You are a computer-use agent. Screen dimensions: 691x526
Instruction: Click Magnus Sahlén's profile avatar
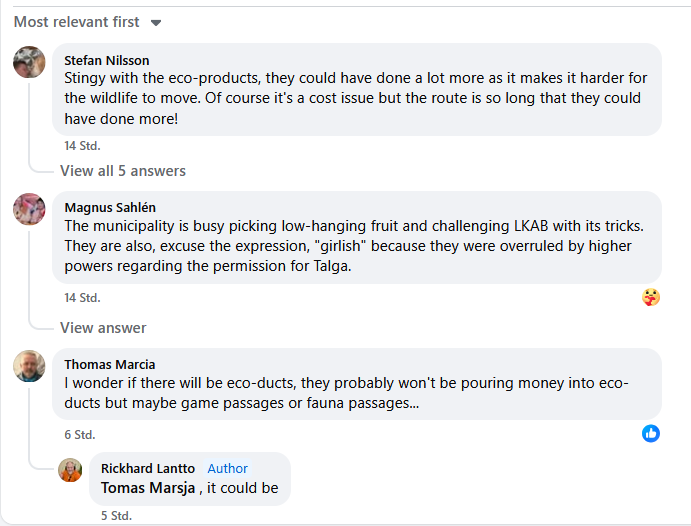coord(29,209)
